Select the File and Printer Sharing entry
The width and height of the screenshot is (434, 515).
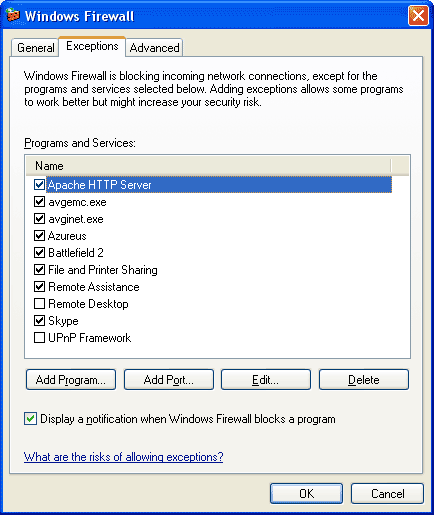pyautogui.click(x=103, y=270)
